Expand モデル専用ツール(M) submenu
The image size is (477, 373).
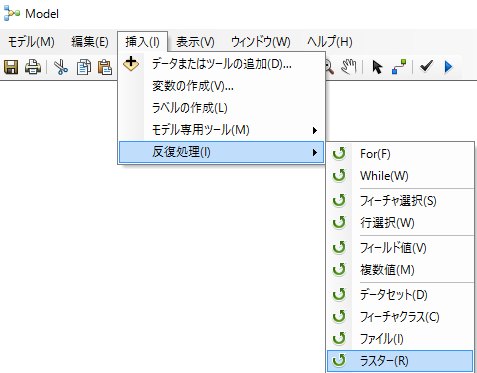pos(221,130)
